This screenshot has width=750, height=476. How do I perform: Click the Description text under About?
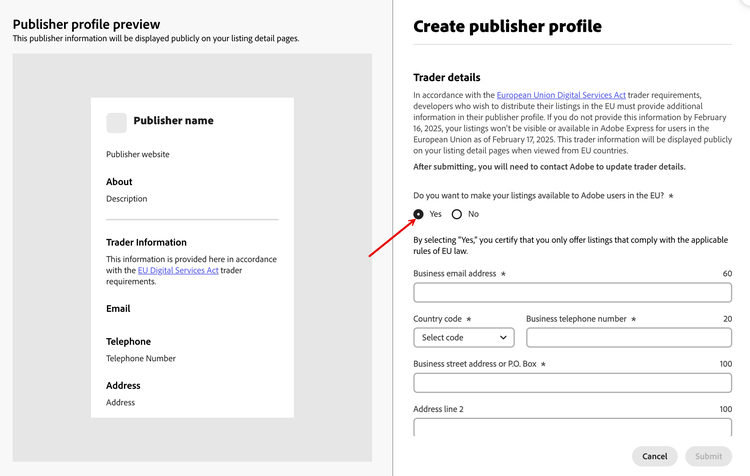[127, 199]
